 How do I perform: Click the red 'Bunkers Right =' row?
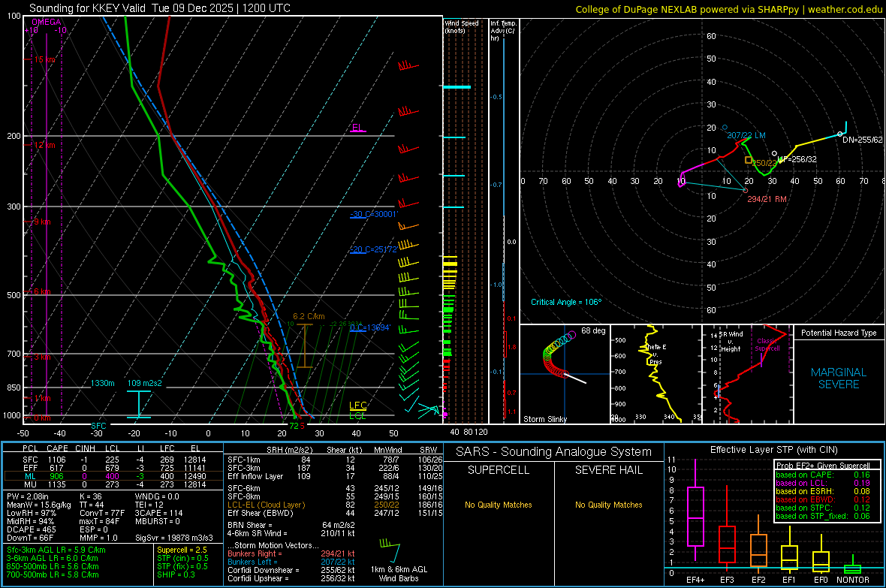click(x=291, y=554)
